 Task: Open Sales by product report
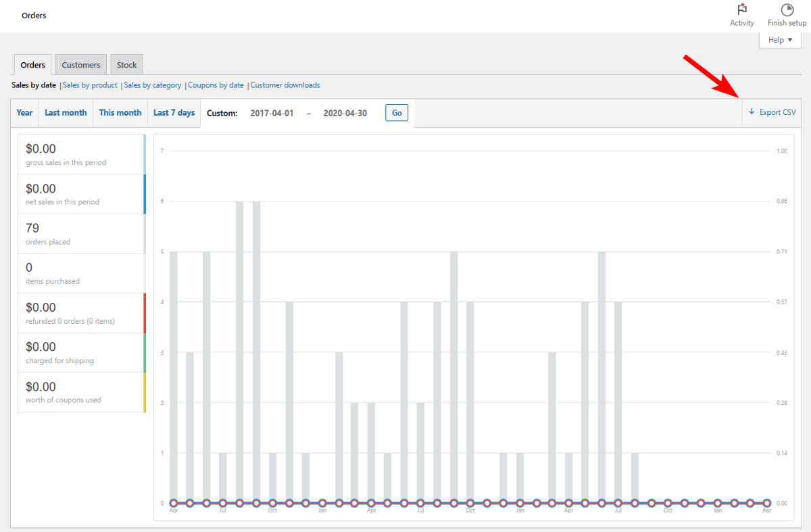pos(90,85)
